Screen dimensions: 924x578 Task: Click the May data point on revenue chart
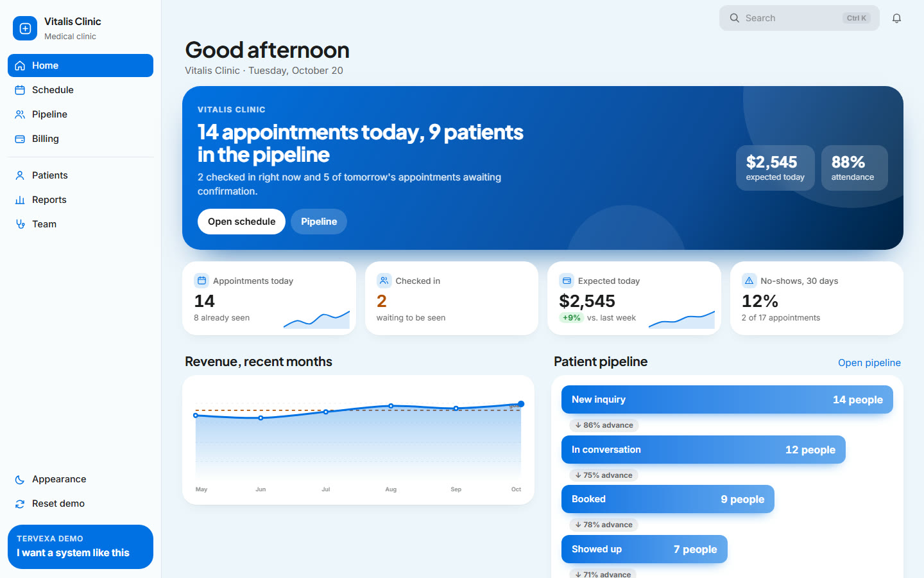point(196,416)
